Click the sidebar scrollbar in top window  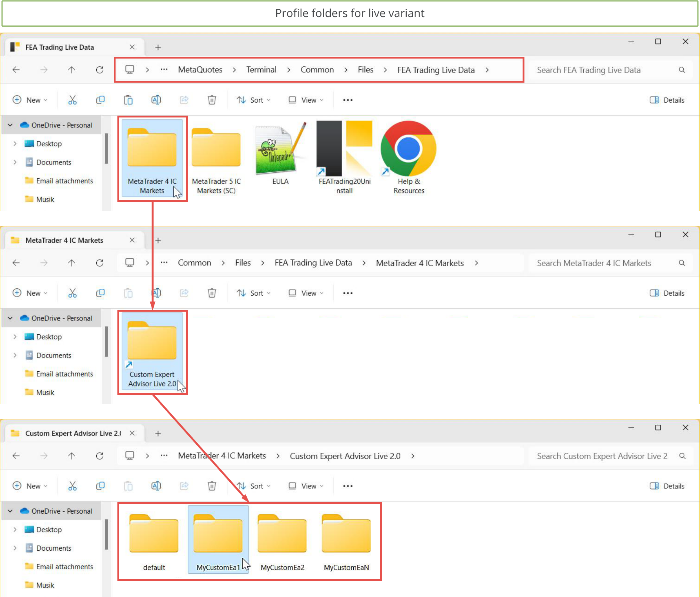pyautogui.click(x=107, y=148)
